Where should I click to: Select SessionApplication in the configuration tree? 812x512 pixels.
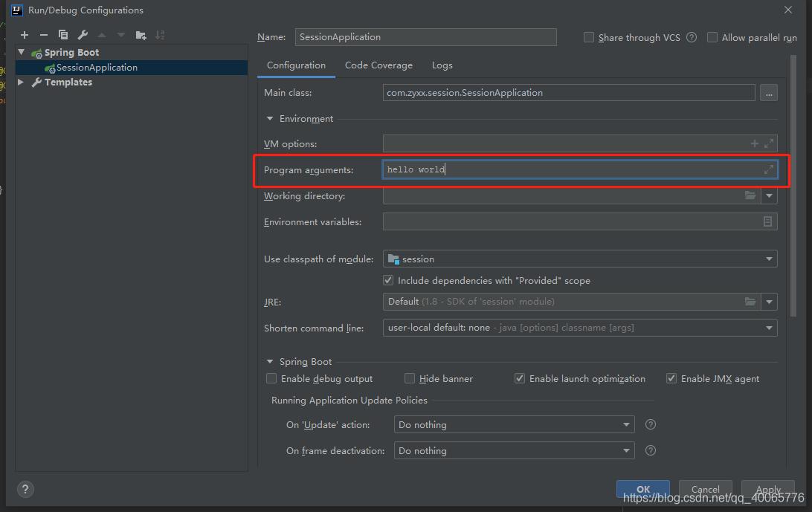[x=97, y=68]
